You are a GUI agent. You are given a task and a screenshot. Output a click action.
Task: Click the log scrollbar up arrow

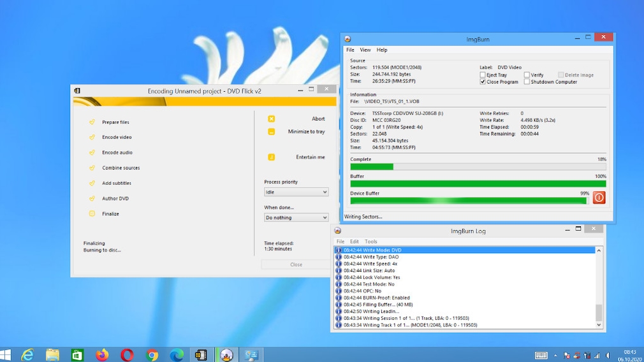pos(599,250)
